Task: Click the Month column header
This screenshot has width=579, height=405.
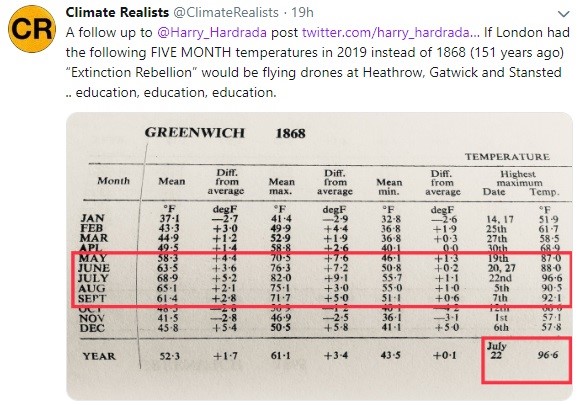Action: point(113,181)
